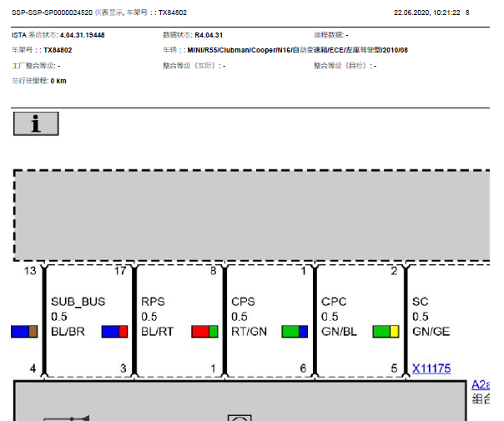The image size is (504, 421).
Task: Click the RT/GN wire color code text
Action: (249, 332)
